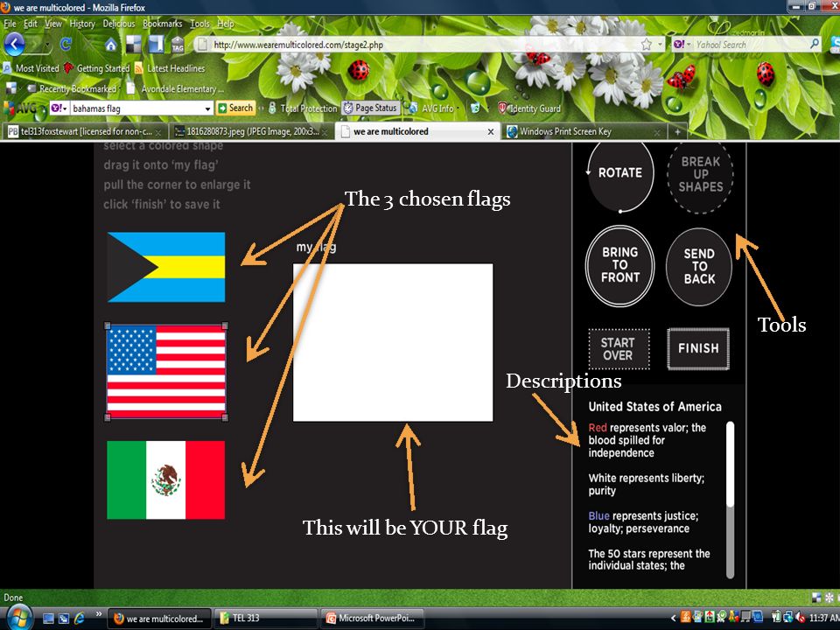The width and height of the screenshot is (840, 630).
Task: Click the recycle bin icon in the AVG toolbar
Action: 475,108
